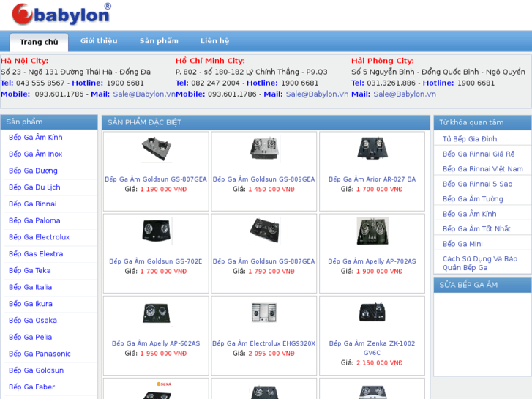Open the Trang chủ tab
The image size is (532, 399).
pyautogui.click(x=39, y=42)
